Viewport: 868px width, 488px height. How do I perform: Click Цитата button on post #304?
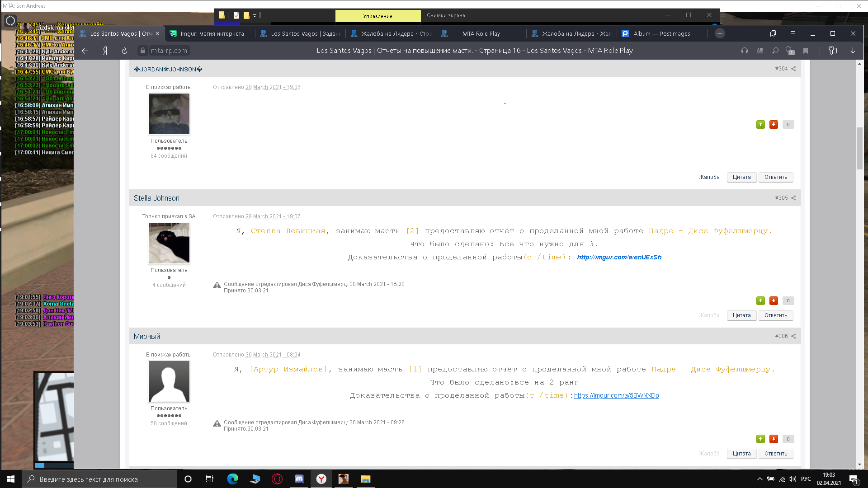point(741,177)
